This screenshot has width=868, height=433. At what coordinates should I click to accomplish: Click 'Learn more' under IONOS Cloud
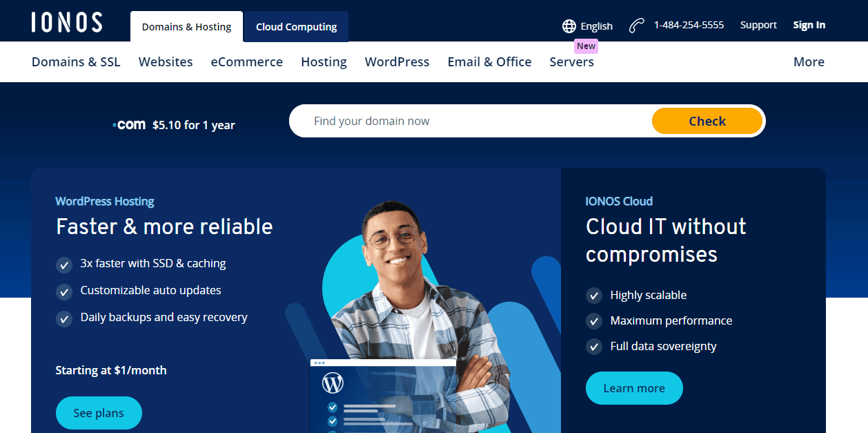pos(633,388)
